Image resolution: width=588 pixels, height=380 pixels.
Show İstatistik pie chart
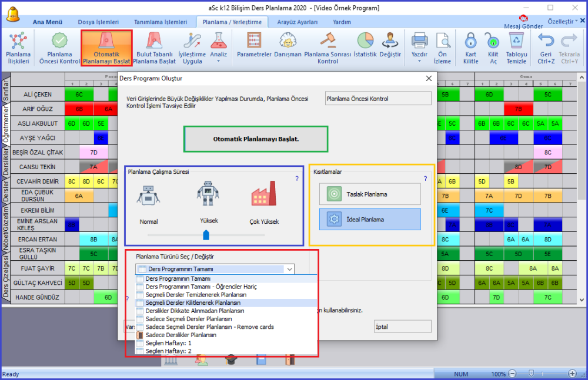365,44
